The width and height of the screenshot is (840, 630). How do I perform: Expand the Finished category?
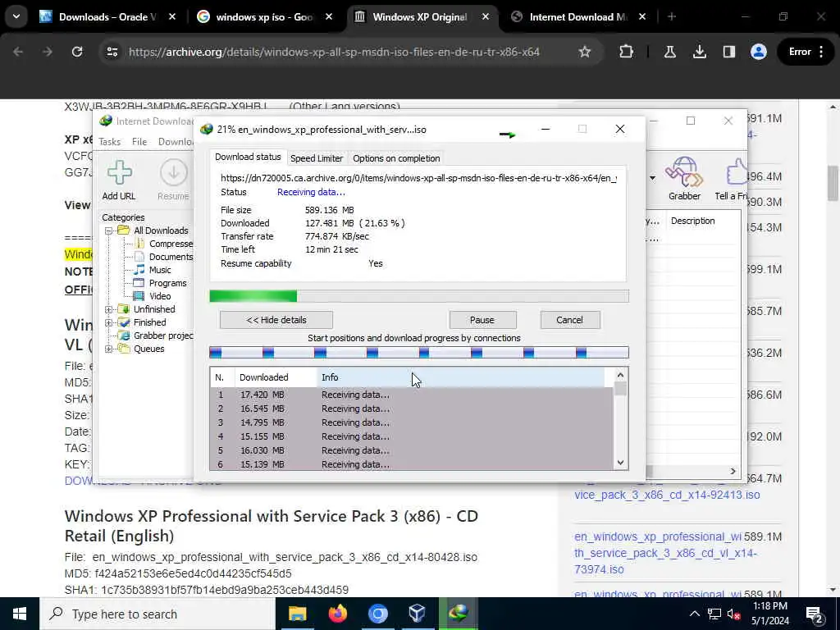(x=109, y=322)
